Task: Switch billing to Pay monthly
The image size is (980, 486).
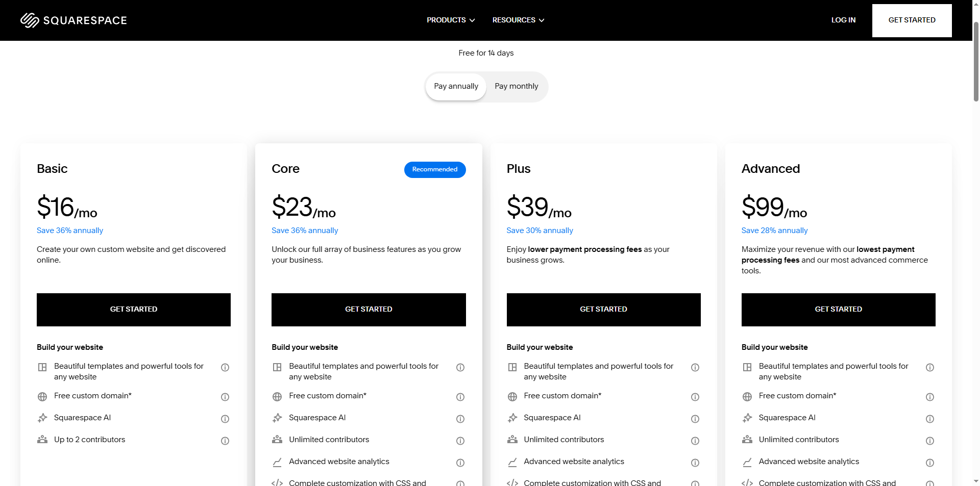Action: [516, 86]
